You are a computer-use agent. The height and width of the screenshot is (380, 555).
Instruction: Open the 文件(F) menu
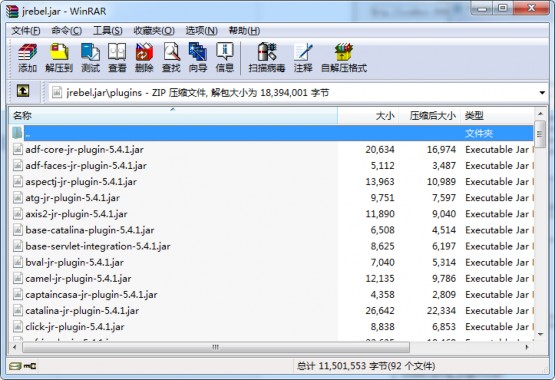click(x=26, y=31)
